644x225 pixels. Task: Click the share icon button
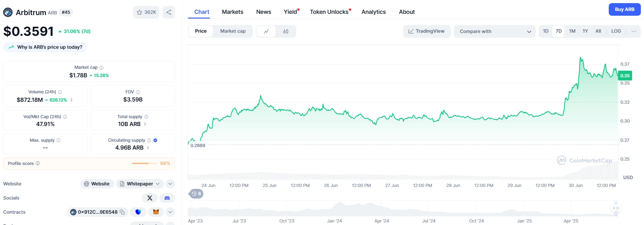(x=169, y=12)
